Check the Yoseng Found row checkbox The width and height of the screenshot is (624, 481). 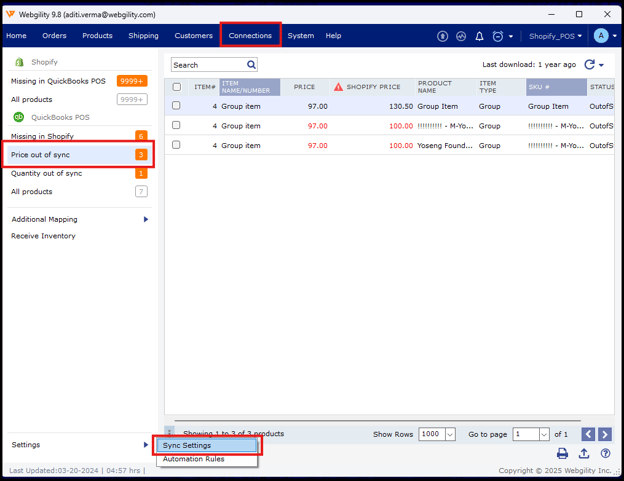[x=177, y=145]
